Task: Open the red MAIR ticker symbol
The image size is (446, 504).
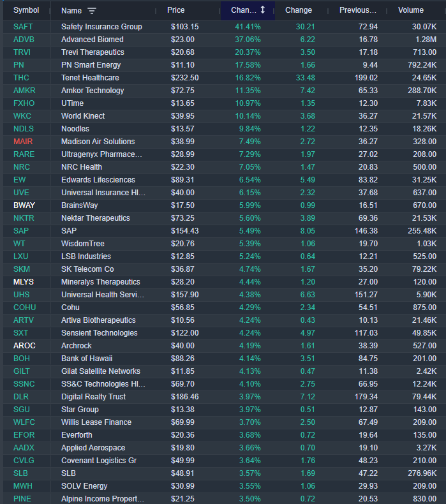Action: point(23,142)
